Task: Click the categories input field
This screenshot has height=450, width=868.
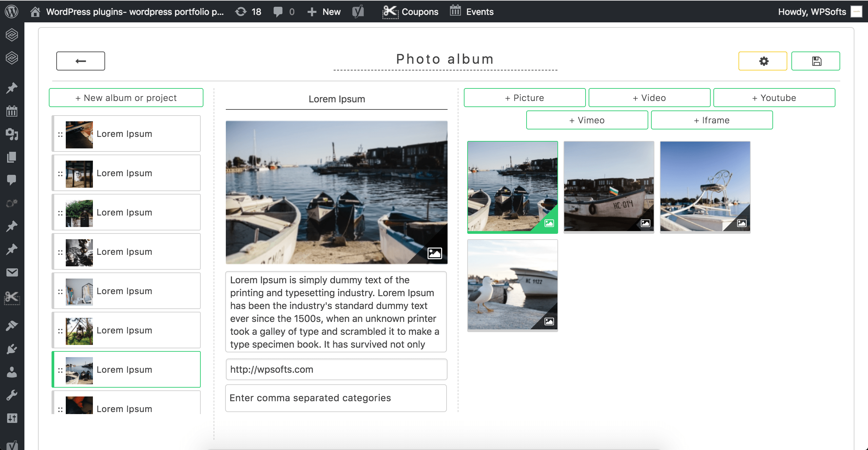Action: [x=336, y=398]
